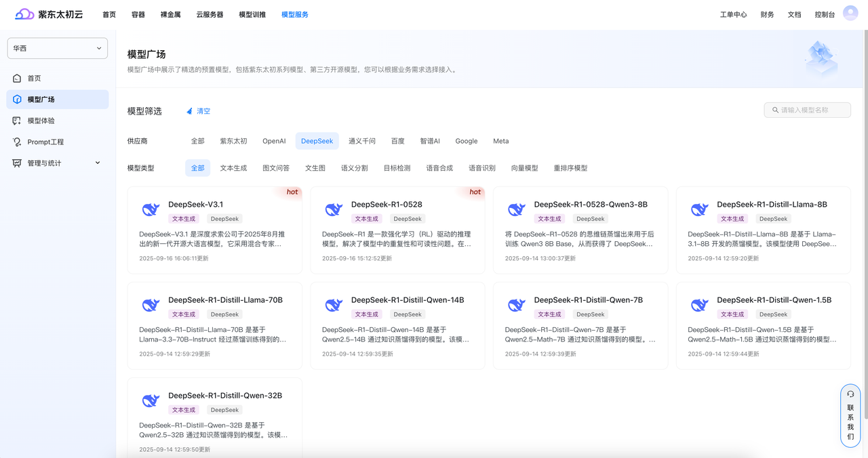Open the 控制台 link in header
The width and height of the screenshot is (868, 458).
825,14
